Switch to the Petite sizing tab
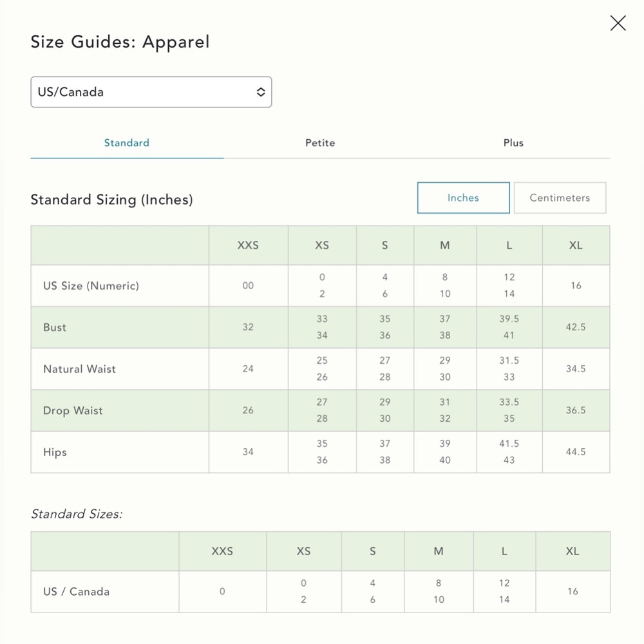644x644 pixels. pyautogui.click(x=320, y=143)
